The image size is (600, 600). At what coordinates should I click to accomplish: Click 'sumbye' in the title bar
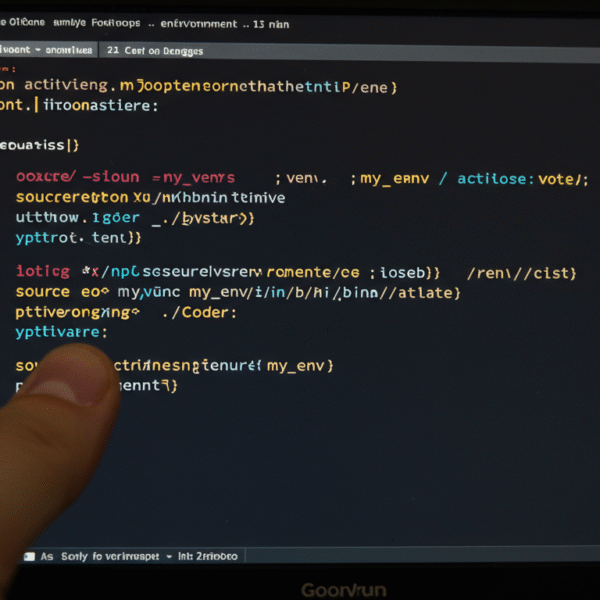click(x=66, y=23)
